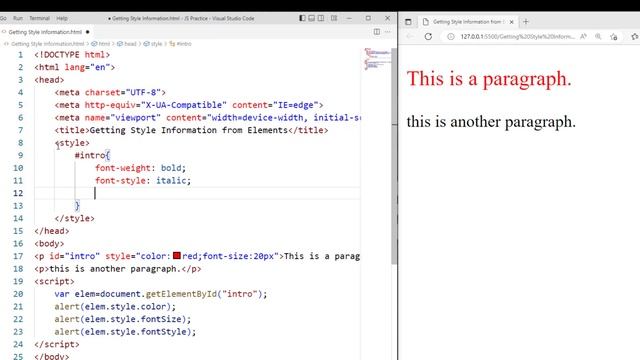The width and height of the screenshot is (640, 360).
Task: Open the Go menu in VS Code
Action: pyautogui.click(x=3, y=18)
